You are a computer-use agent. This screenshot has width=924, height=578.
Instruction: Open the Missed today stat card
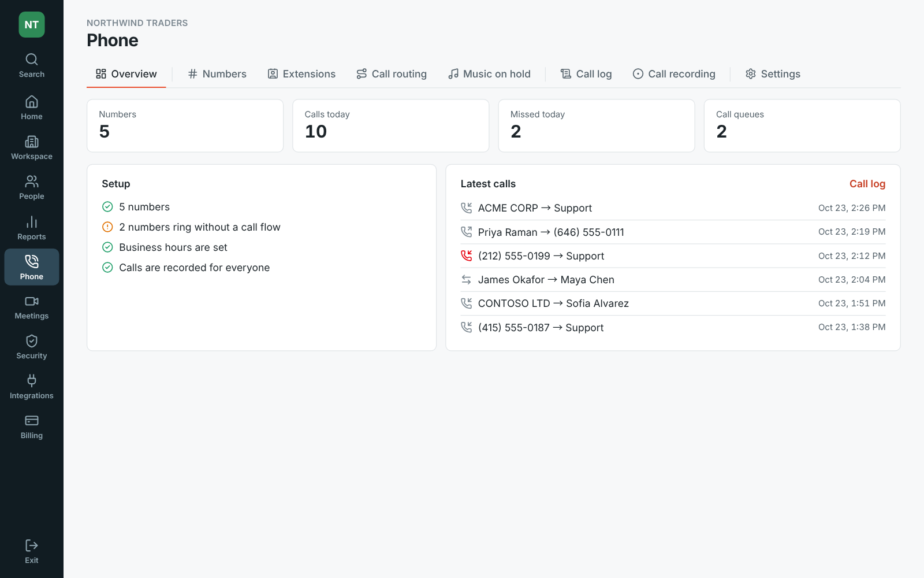click(x=597, y=126)
